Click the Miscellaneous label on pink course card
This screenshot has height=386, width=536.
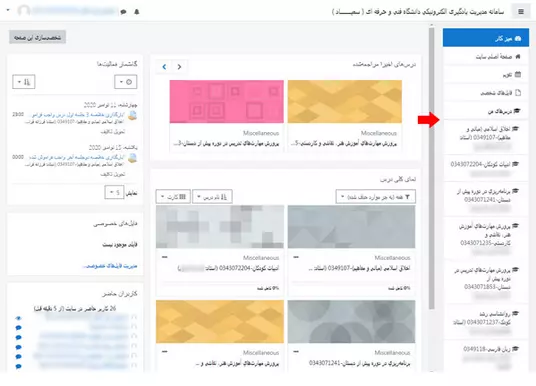(261, 133)
